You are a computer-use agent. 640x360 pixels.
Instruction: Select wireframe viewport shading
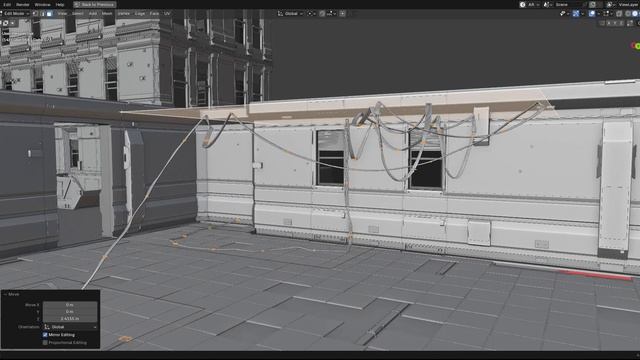tap(628, 13)
